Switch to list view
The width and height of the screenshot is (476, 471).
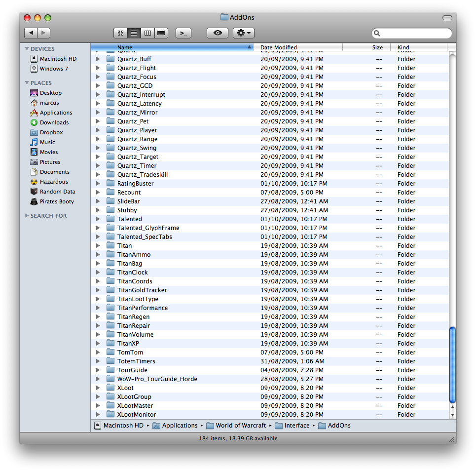[x=134, y=33]
